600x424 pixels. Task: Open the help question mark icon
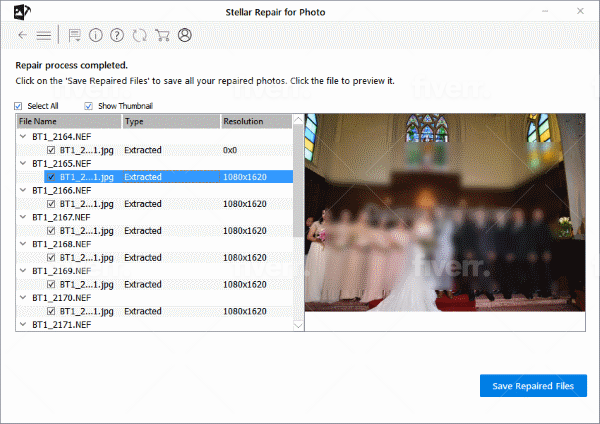(x=117, y=35)
